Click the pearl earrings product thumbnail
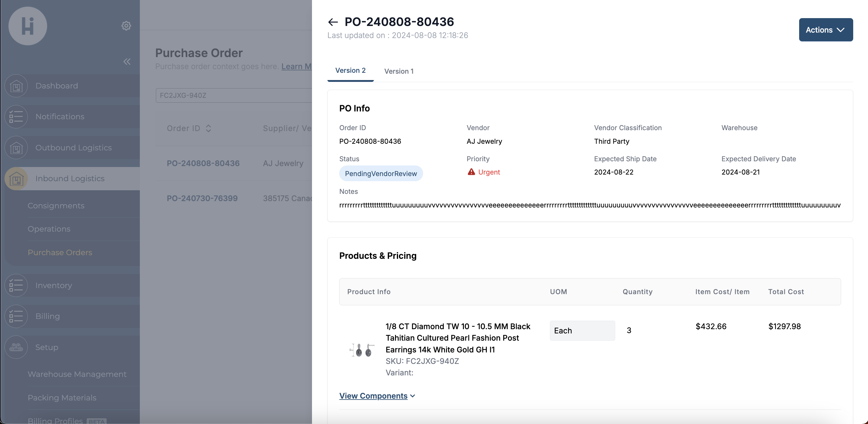This screenshot has width=868, height=424. 362,350
